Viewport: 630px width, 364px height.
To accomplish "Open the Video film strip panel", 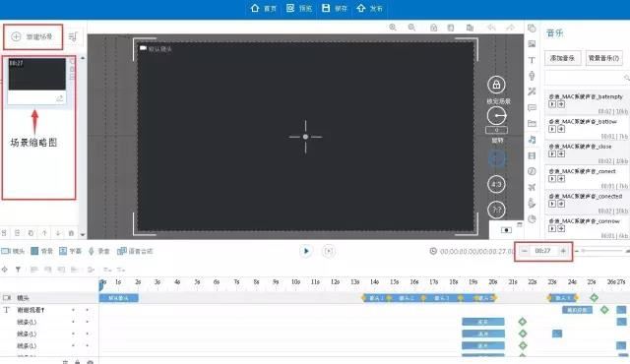I will pyautogui.click(x=532, y=155).
